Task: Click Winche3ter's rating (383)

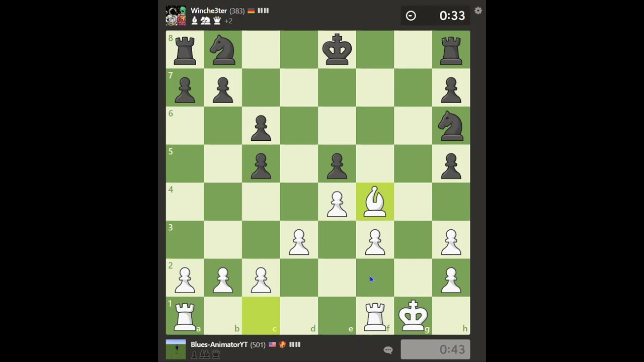Action: 237,11
